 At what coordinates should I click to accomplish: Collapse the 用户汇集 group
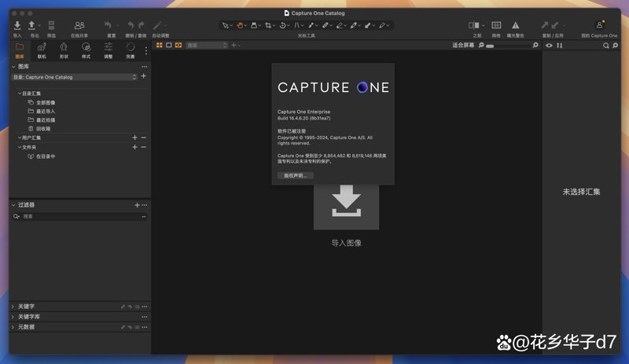point(20,138)
